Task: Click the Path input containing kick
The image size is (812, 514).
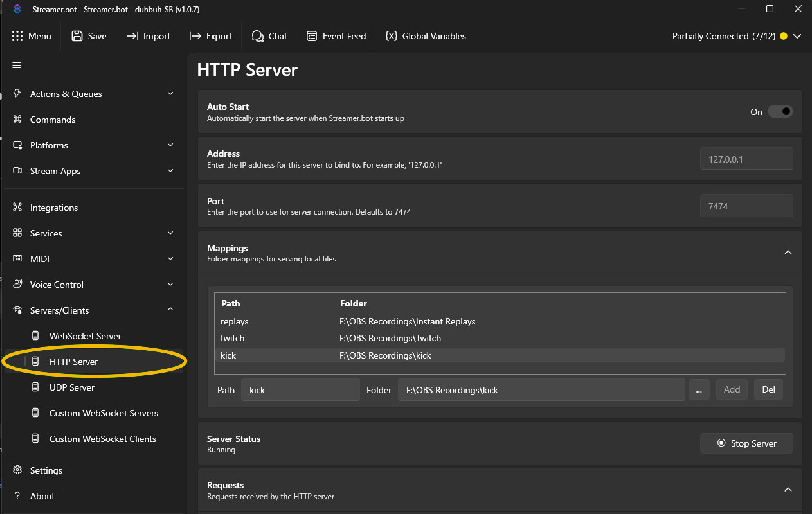Action: (300, 390)
